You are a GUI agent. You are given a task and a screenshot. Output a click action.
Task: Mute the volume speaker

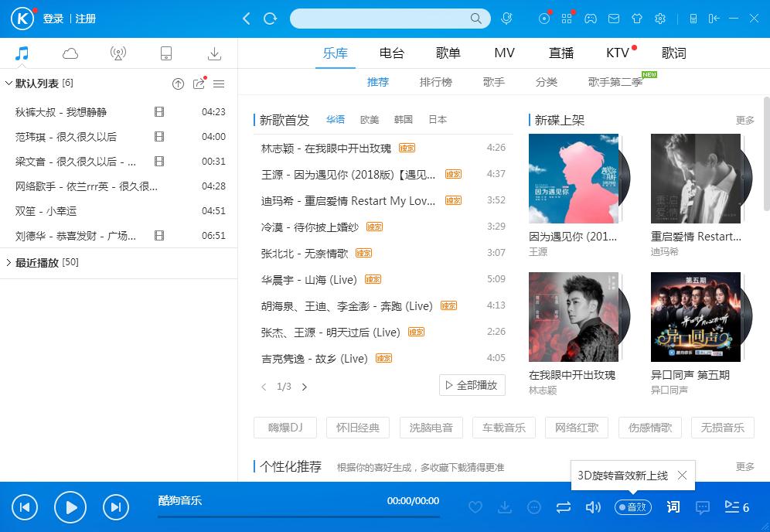593,507
